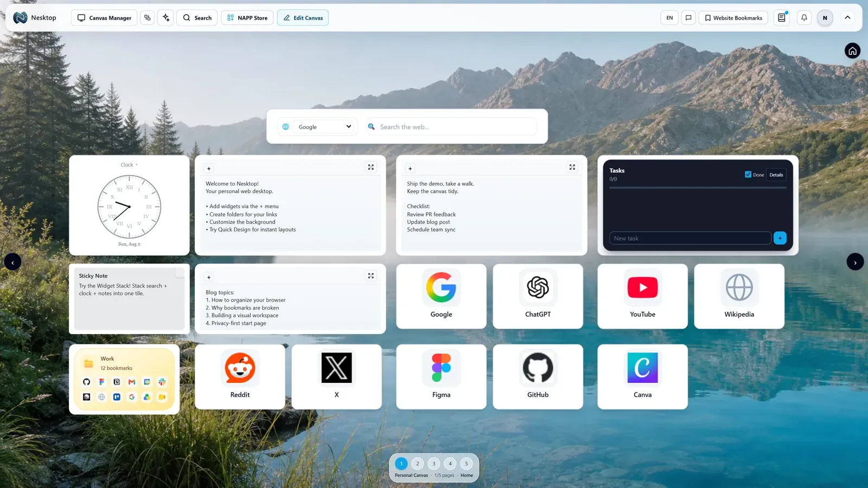Click Google Calendar icon in Work folder
868x488 pixels.
pyautogui.click(x=147, y=382)
